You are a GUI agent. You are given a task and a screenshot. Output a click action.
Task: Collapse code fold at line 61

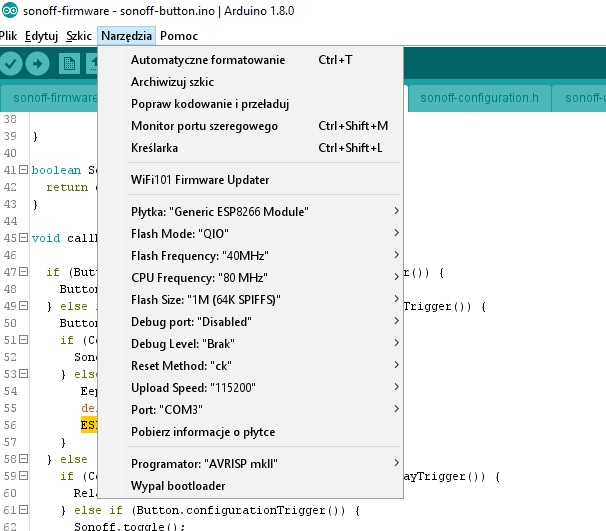pyautogui.click(x=24, y=510)
